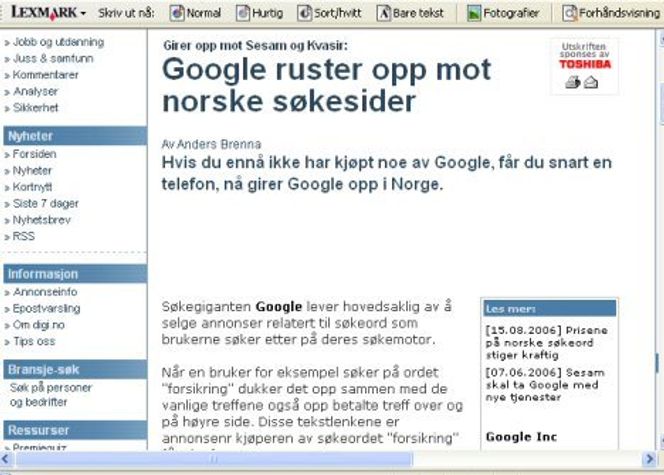Click the Ressurser section header
The height and width of the screenshot is (475, 664).
coord(75,430)
